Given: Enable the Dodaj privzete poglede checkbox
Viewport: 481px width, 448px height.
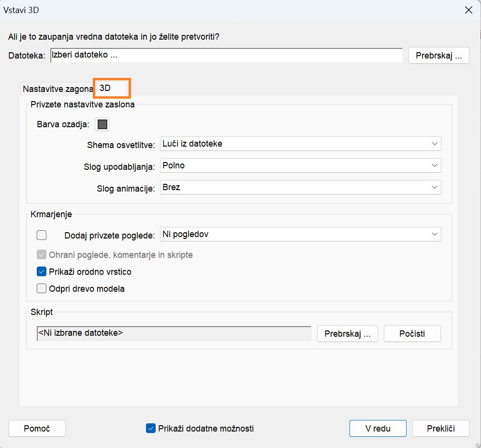Looking at the screenshot, I should click(x=42, y=235).
